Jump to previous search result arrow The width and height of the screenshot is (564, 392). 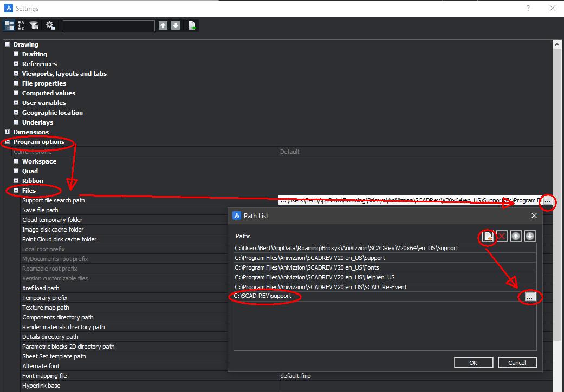click(x=163, y=25)
